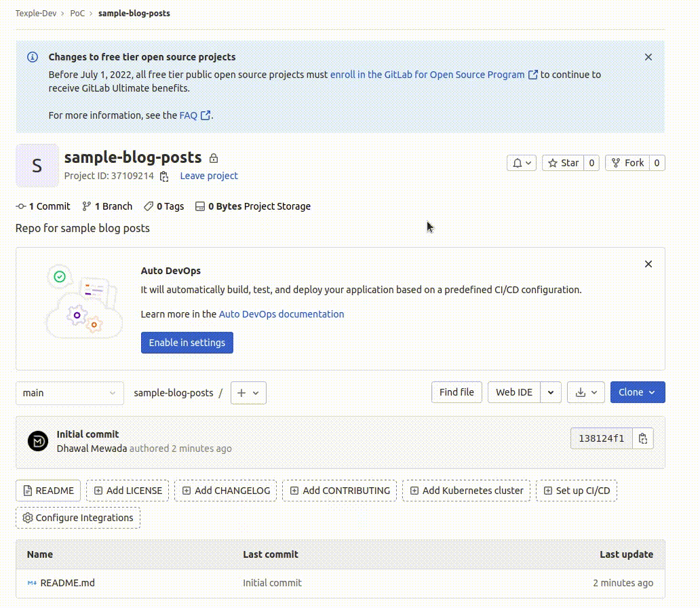The height and width of the screenshot is (608, 700).
Task: Fork the project
Action: click(x=631, y=162)
